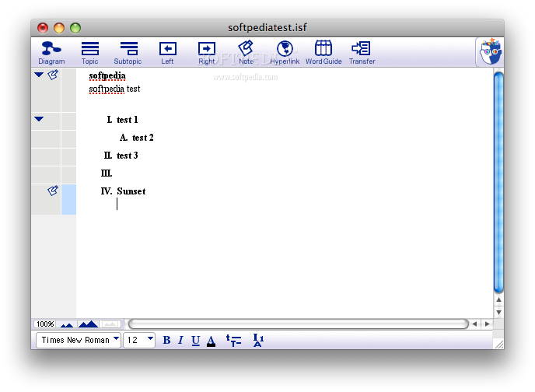Click the highlighted selection cell beside Sunset
Viewport: 535px width, 392px height.
[x=68, y=199]
